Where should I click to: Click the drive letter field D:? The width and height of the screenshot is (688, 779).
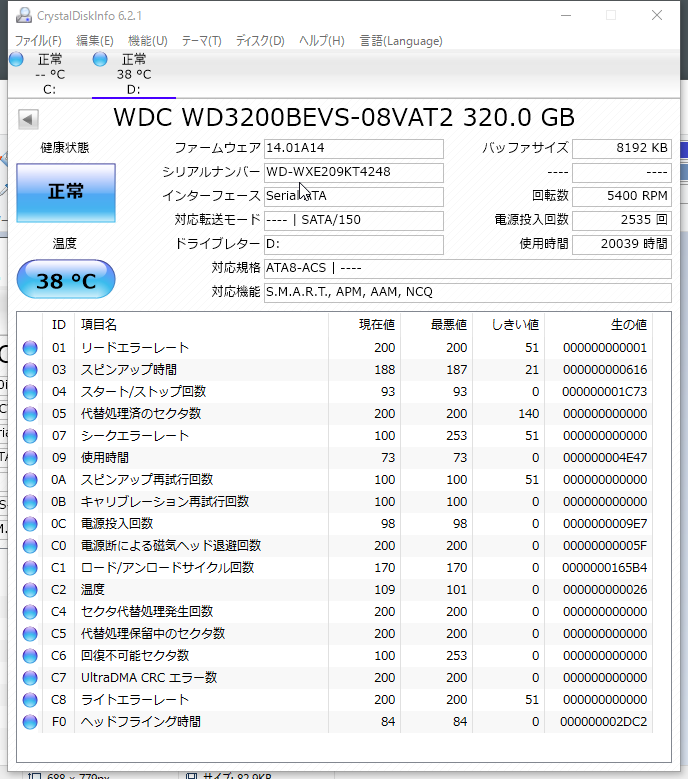354,244
